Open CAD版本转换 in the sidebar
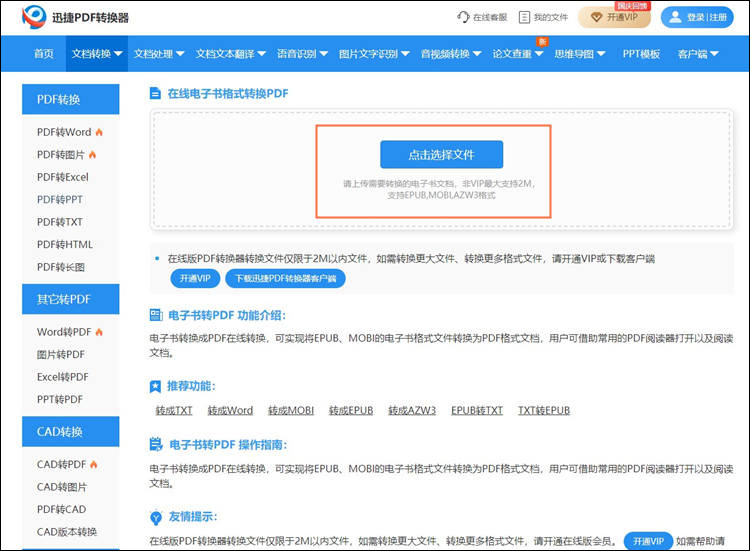 tap(67, 532)
